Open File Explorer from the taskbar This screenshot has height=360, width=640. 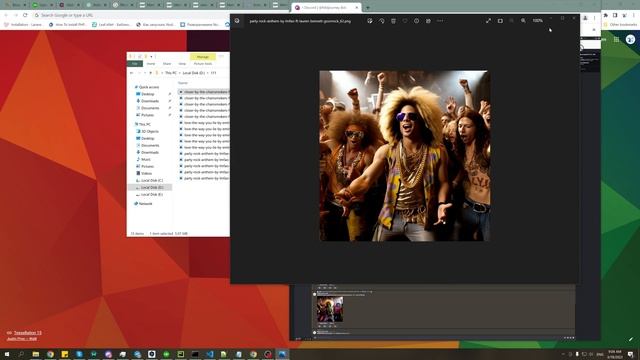click(36, 354)
